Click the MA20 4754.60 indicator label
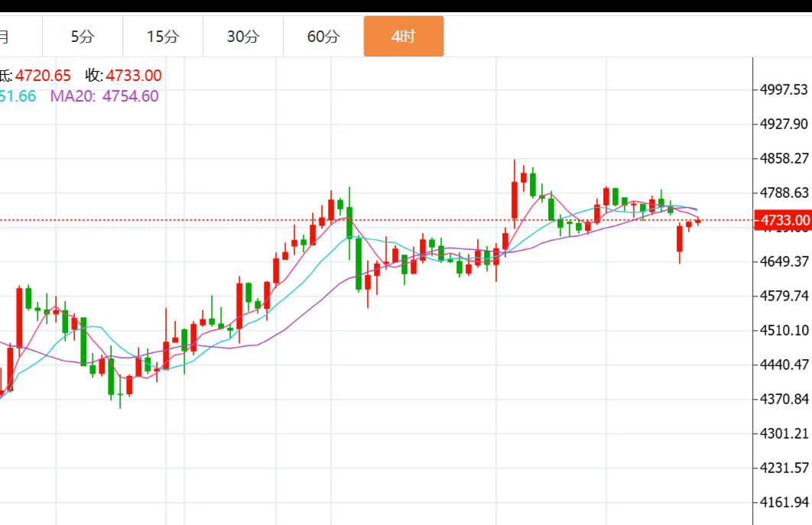The width and height of the screenshot is (812, 525). coord(105,96)
